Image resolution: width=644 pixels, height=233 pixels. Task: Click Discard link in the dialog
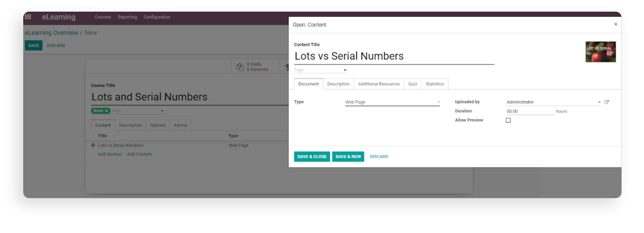tap(379, 157)
